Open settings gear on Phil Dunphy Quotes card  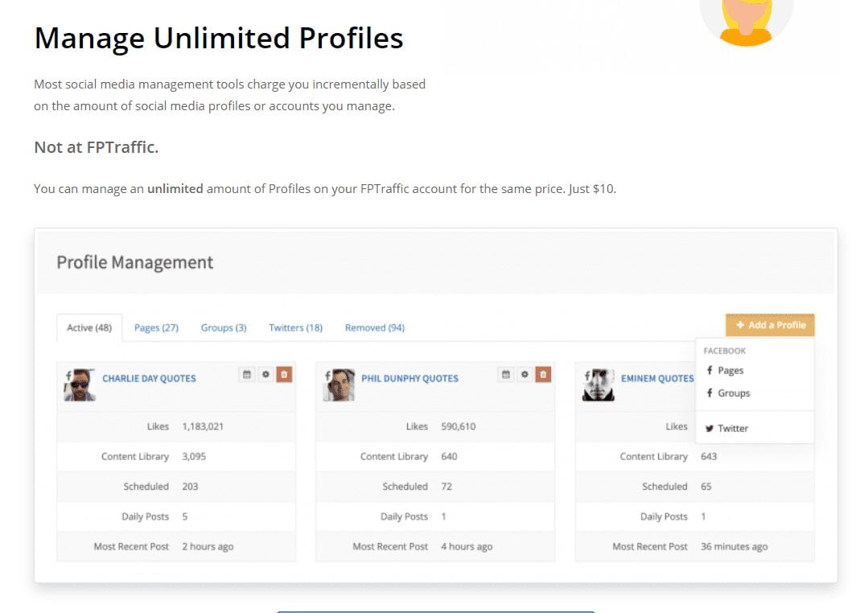[x=525, y=374]
